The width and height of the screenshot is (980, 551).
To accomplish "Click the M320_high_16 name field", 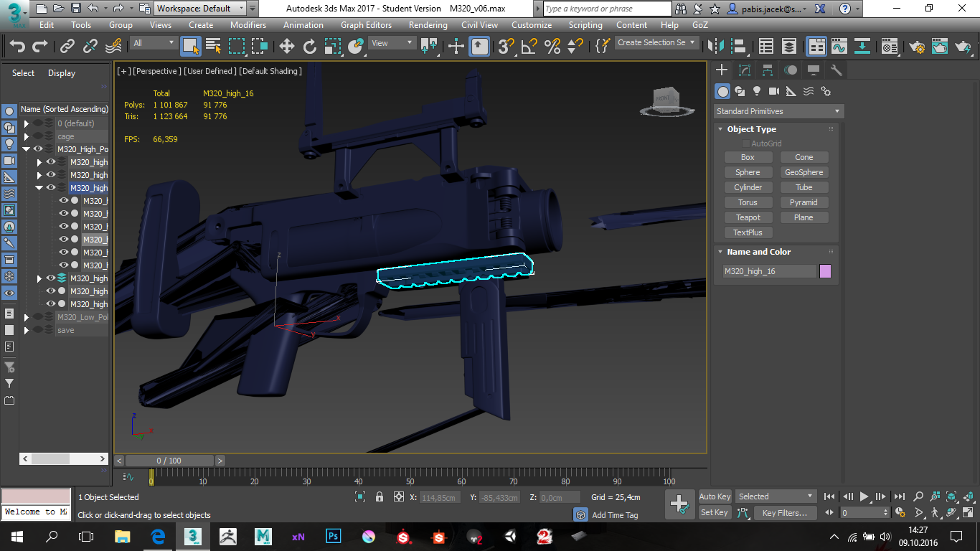I will pos(769,271).
